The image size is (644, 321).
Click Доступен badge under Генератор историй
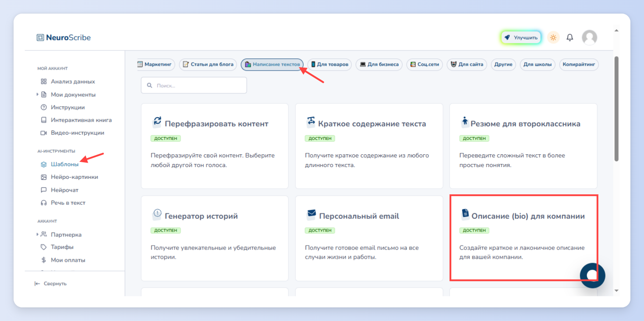click(166, 230)
